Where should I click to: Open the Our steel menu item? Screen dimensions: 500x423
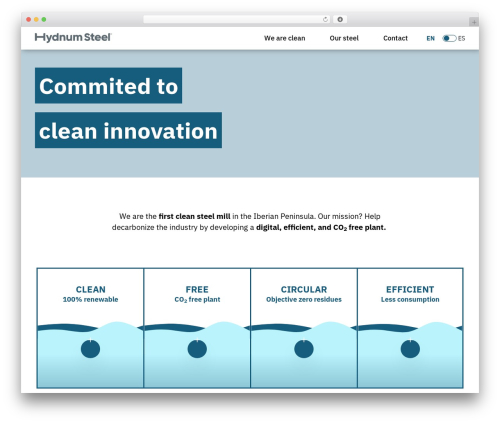pyautogui.click(x=344, y=38)
